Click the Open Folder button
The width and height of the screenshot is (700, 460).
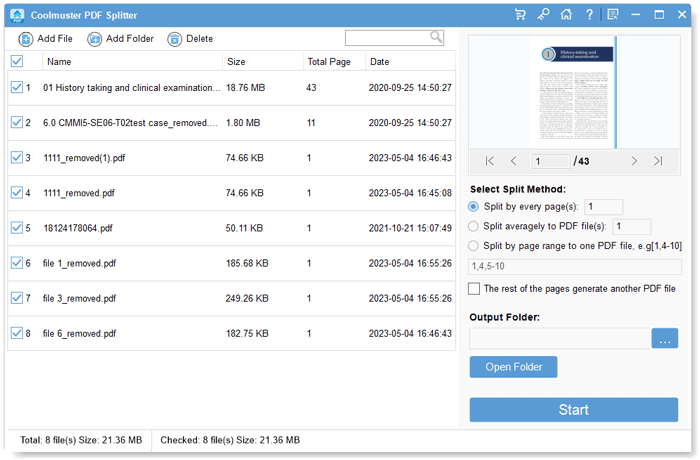coord(513,367)
